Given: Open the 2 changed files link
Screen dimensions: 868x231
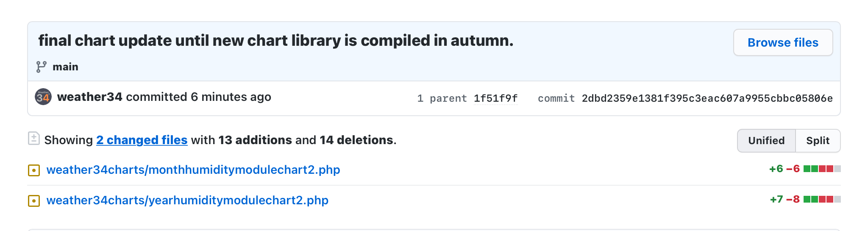Looking at the screenshot, I should [142, 140].
